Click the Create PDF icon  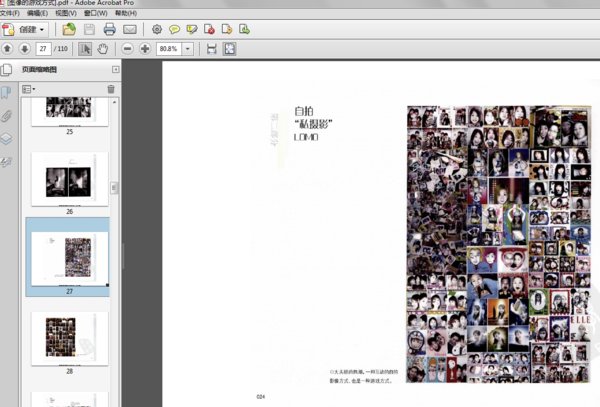pos(8,29)
